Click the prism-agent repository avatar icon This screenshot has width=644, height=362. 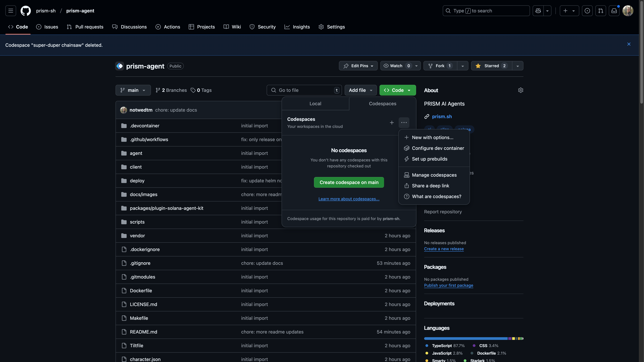click(x=120, y=66)
